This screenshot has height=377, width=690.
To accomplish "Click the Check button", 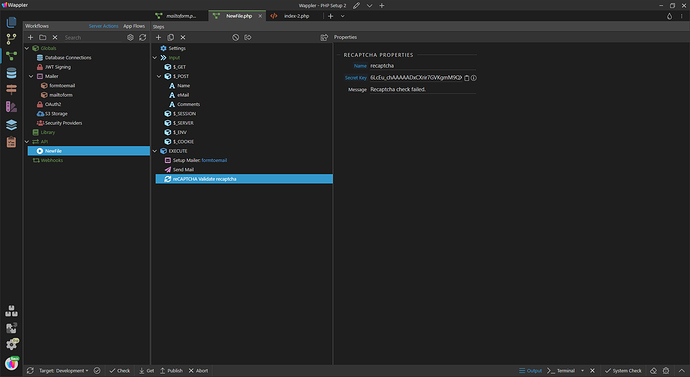I will pyautogui.click(x=119, y=370).
